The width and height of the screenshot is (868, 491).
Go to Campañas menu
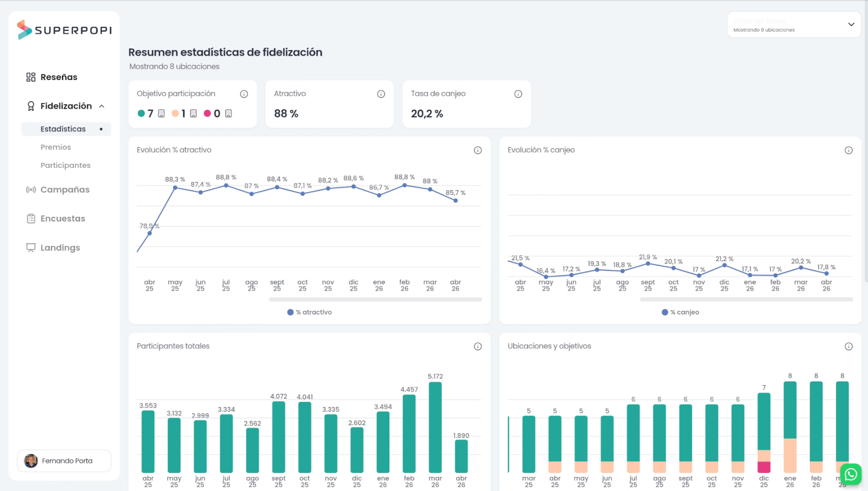[65, 190]
